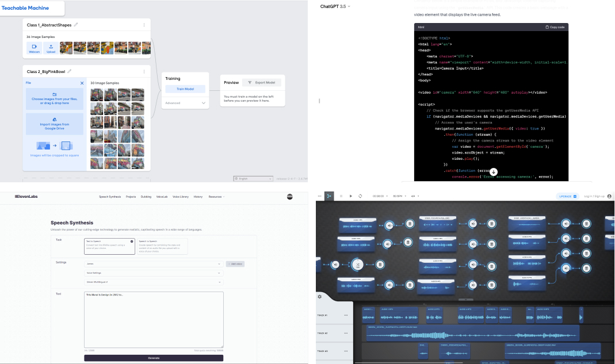Open the settings gear above the track list
Screen dimensions: 615x364
[320, 297]
